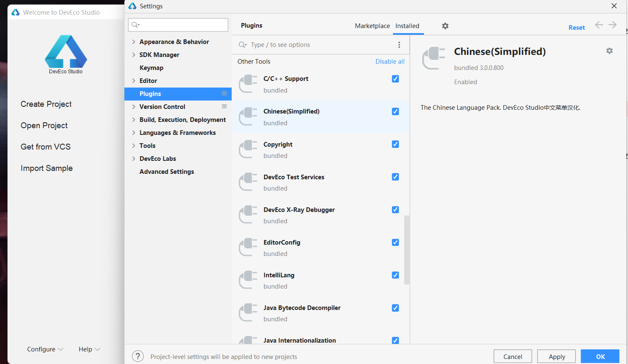The height and width of the screenshot is (364, 628).
Task: Open gear menu for Chinese(Simplified) plugin details
Action: [610, 51]
